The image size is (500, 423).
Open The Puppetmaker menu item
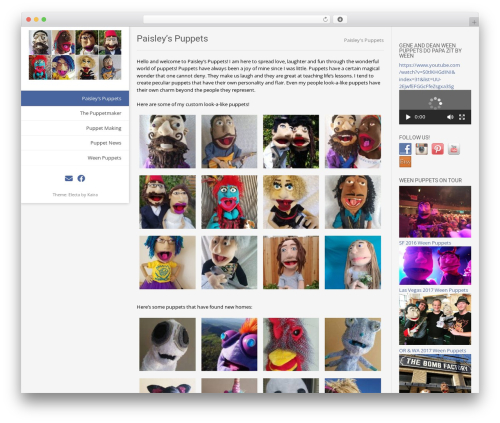75,113
